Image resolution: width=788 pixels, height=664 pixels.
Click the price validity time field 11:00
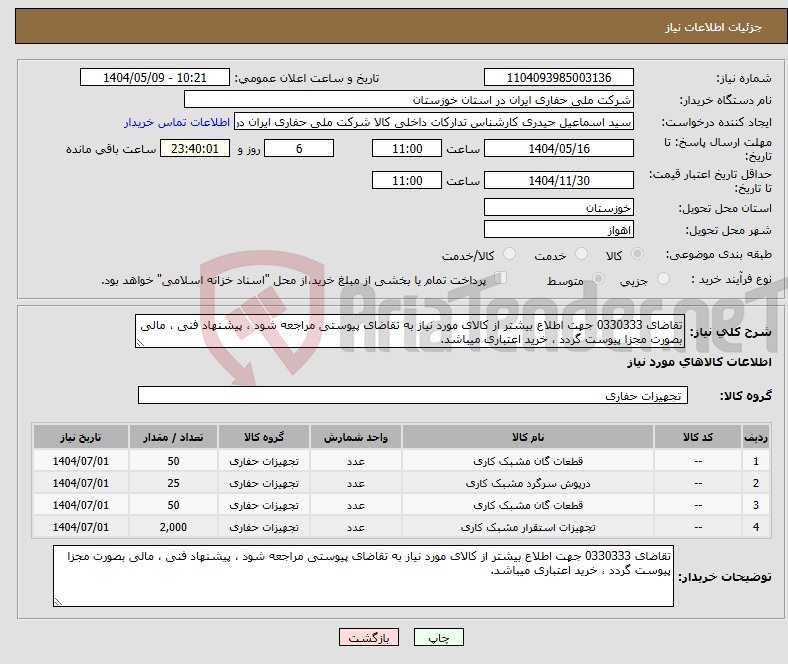tap(407, 180)
